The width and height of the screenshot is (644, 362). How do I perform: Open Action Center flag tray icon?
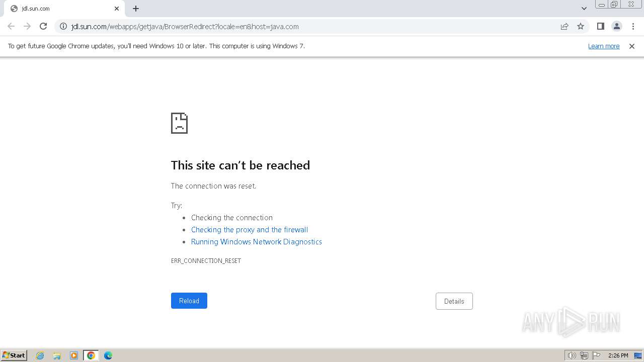(x=596, y=355)
